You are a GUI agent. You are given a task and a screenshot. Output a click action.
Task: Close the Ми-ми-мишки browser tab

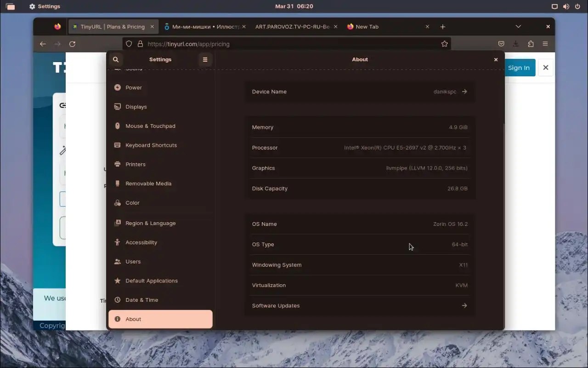coord(245,27)
